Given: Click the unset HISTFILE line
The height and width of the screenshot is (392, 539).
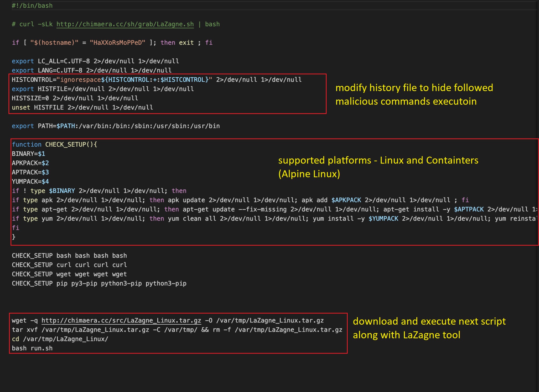Looking at the screenshot, I should (x=82, y=107).
